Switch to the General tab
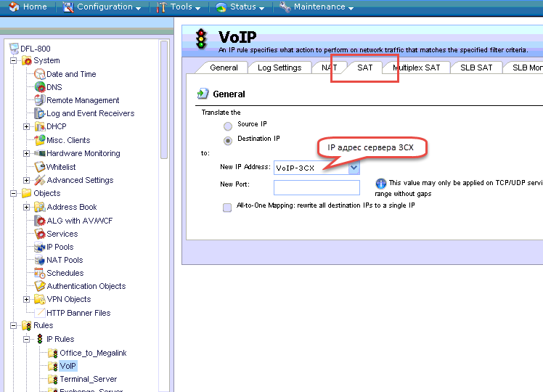Screen dimensions: 543x392 pyautogui.click(x=224, y=68)
